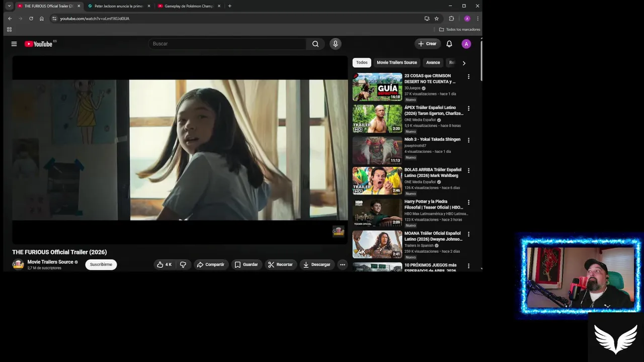Click channel watermark on video player
Image resolution: width=644 pixels, height=362 pixels.
click(339, 231)
